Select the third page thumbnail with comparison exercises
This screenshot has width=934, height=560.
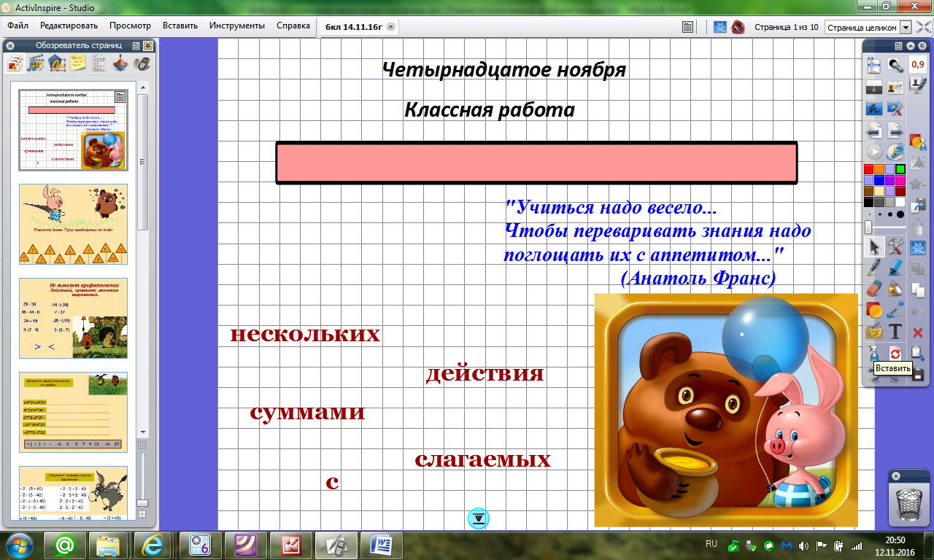[x=73, y=318]
